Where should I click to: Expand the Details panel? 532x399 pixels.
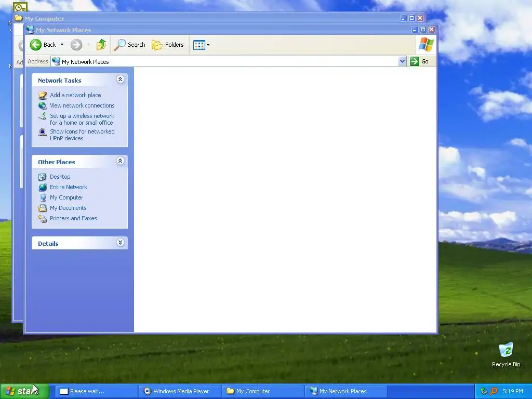(120, 242)
